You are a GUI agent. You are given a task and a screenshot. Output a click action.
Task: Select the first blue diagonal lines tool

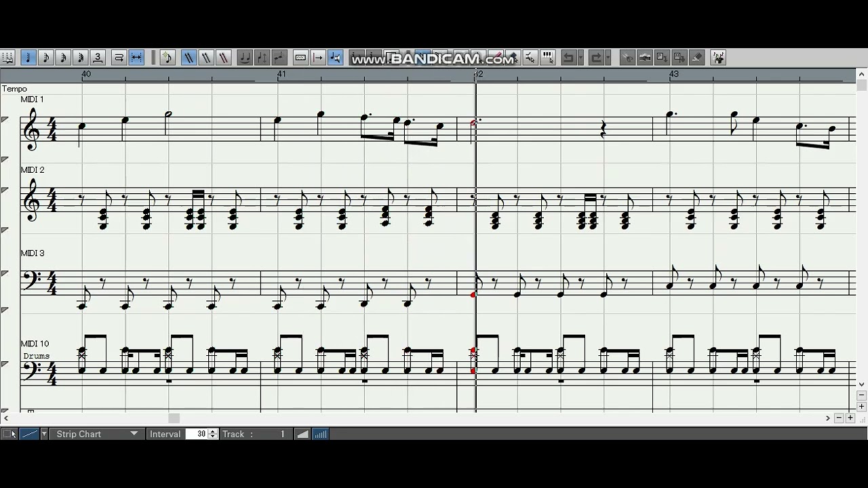189,58
